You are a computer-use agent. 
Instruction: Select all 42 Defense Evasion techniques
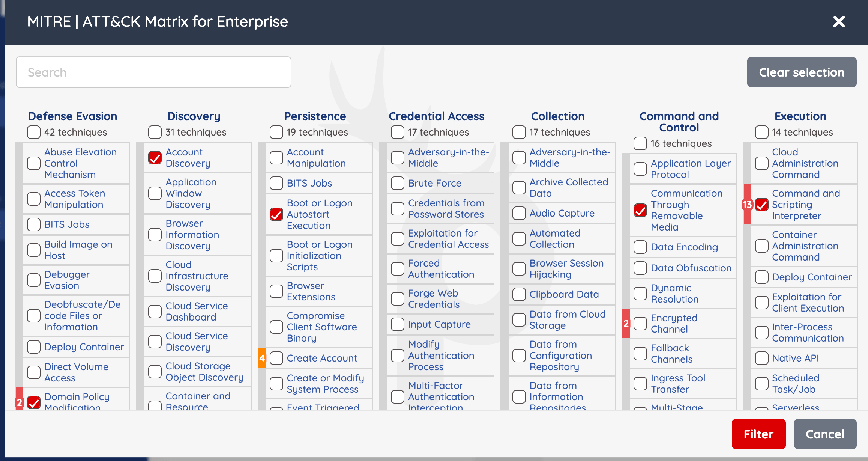point(34,132)
